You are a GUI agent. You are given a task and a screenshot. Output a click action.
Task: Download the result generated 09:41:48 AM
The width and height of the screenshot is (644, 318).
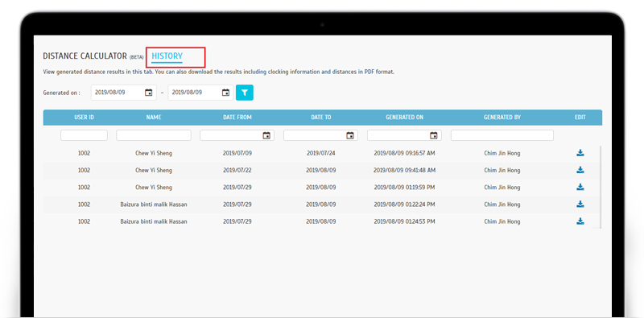pos(580,170)
